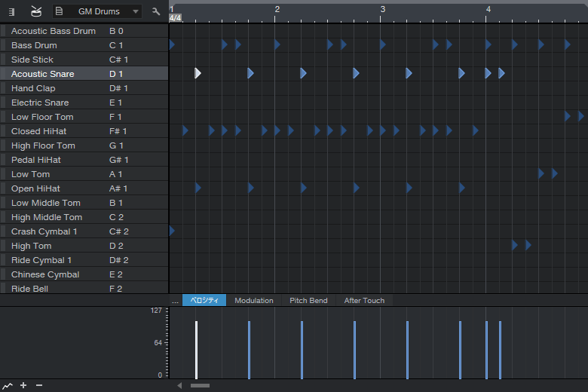Screen dimensions: 588x392
Task: Click the drum view icon
Action: (x=36, y=11)
